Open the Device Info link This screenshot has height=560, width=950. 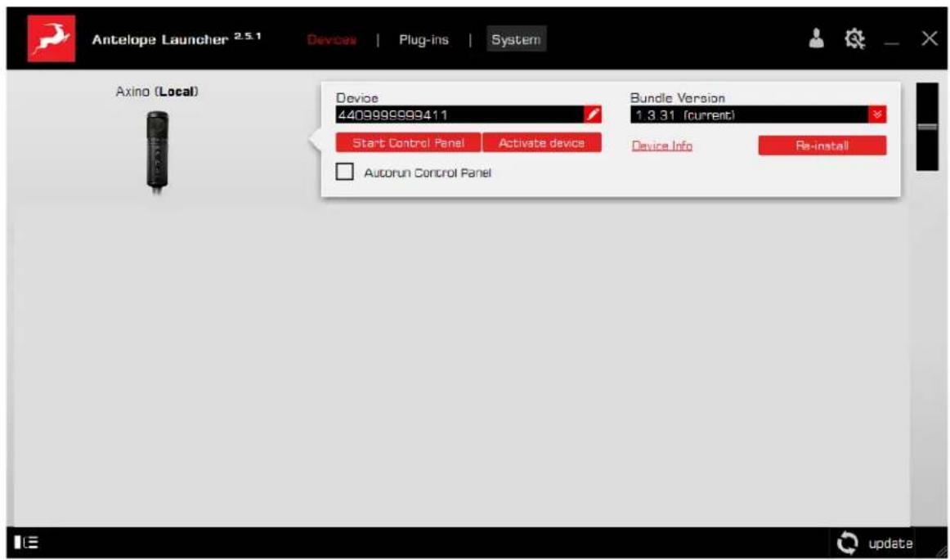tap(661, 146)
